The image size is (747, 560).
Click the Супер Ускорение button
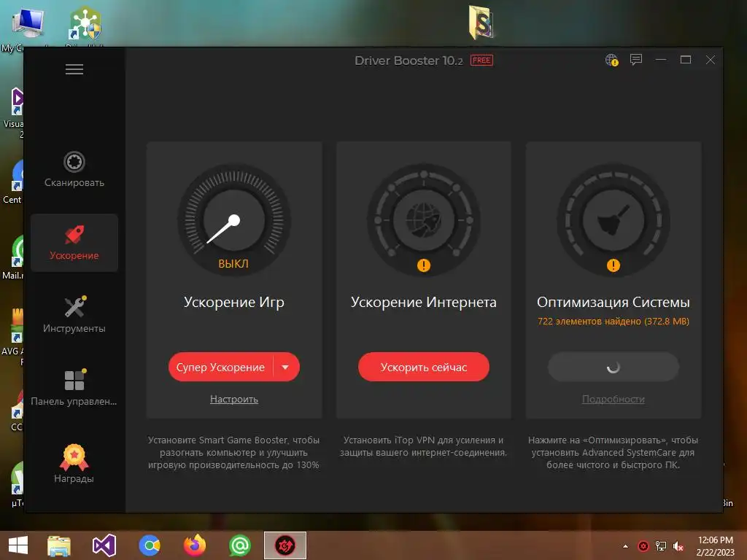[220, 367]
